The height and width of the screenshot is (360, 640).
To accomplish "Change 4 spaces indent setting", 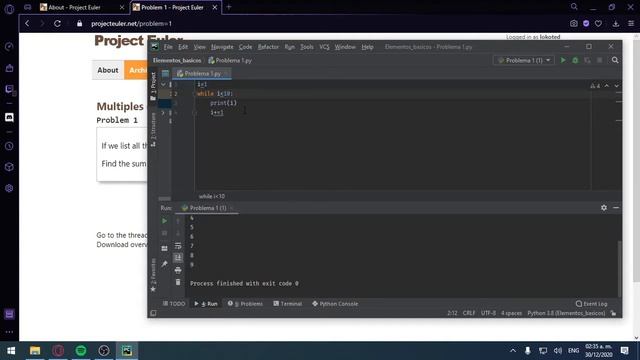I will click(x=511, y=313).
